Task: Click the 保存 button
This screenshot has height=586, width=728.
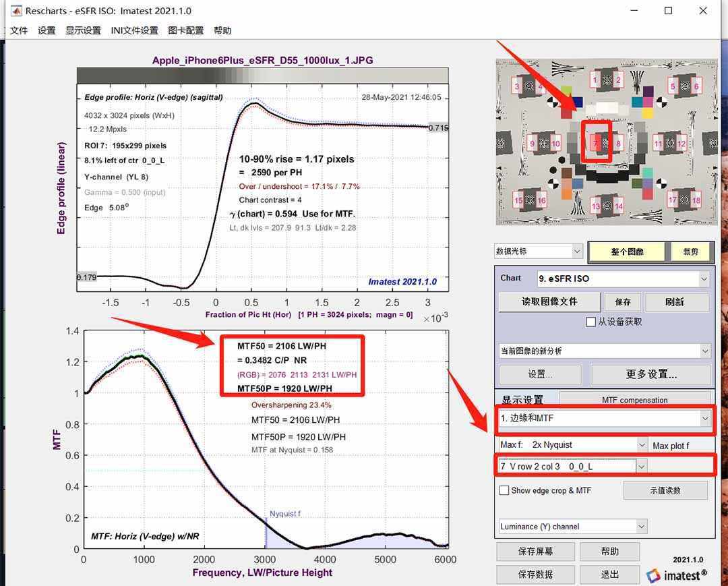Action: coord(623,302)
